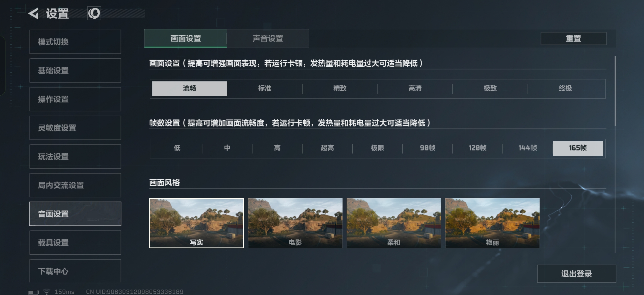Open 下载中心 from sidebar
This screenshot has width=644, height=295.
[x=75, y=271]
